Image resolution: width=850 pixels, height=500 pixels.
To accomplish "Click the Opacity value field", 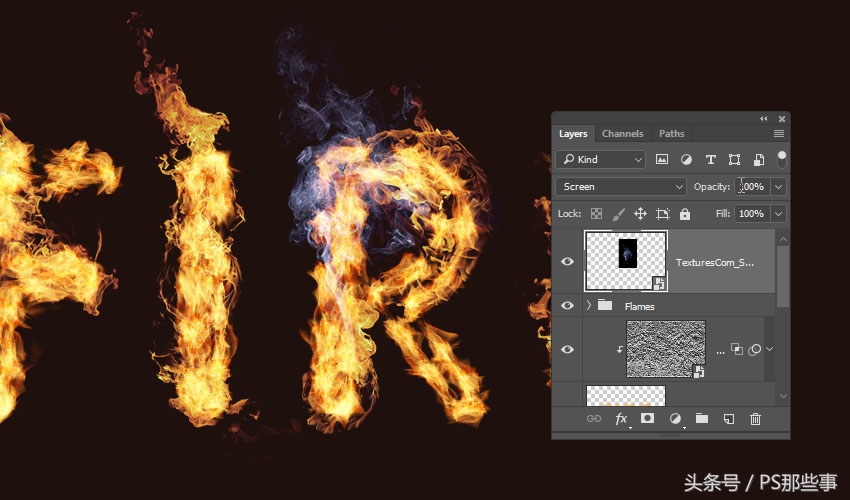I will click(753, 187).
